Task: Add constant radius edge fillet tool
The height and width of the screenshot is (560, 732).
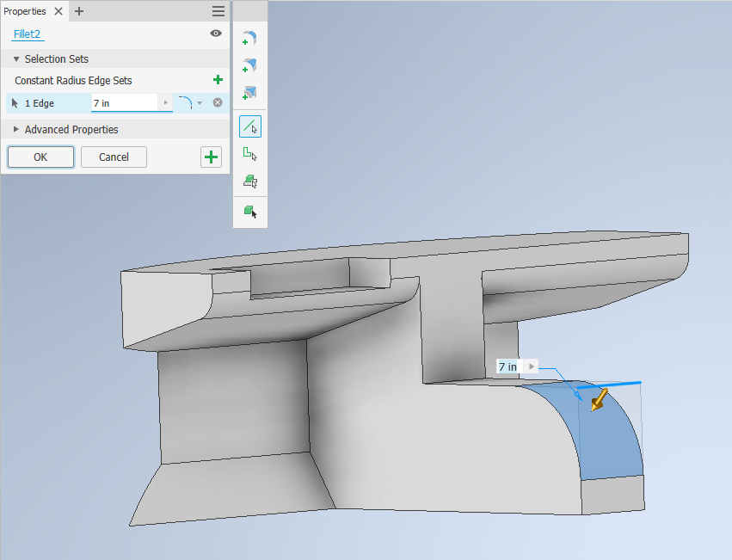Action: click(250, 38)
